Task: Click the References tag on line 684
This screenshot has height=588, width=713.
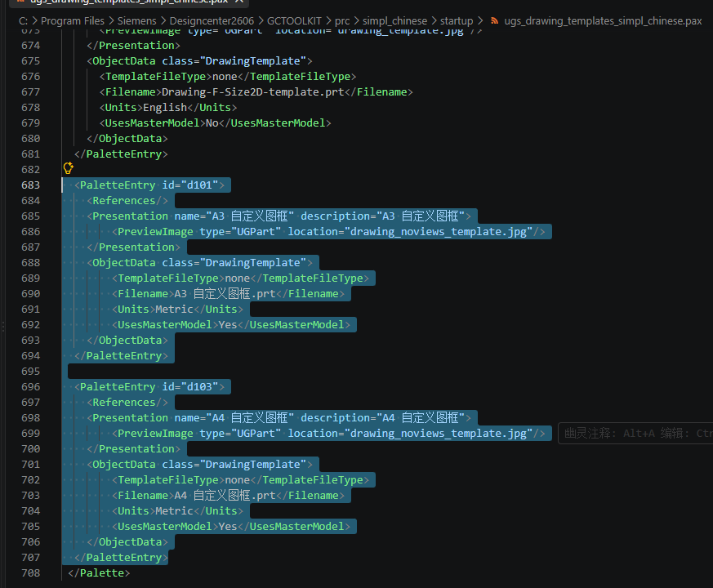Action: coord(127,201)
